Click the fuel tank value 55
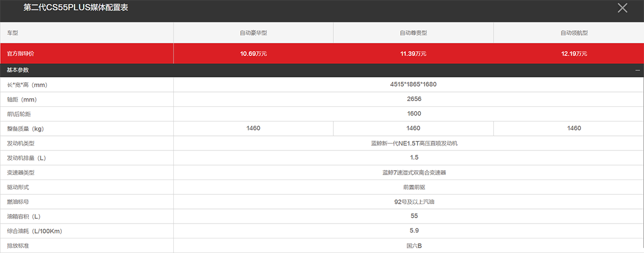 [x=413, y=216]
